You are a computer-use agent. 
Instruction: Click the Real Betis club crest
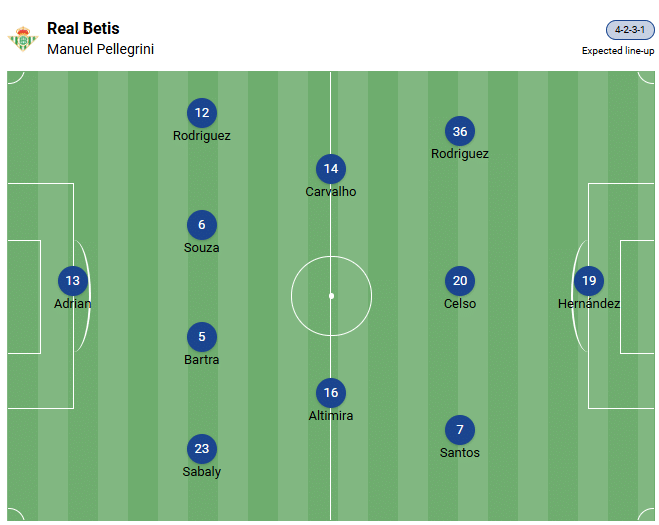pyautogui.click(x=22, y=39)
